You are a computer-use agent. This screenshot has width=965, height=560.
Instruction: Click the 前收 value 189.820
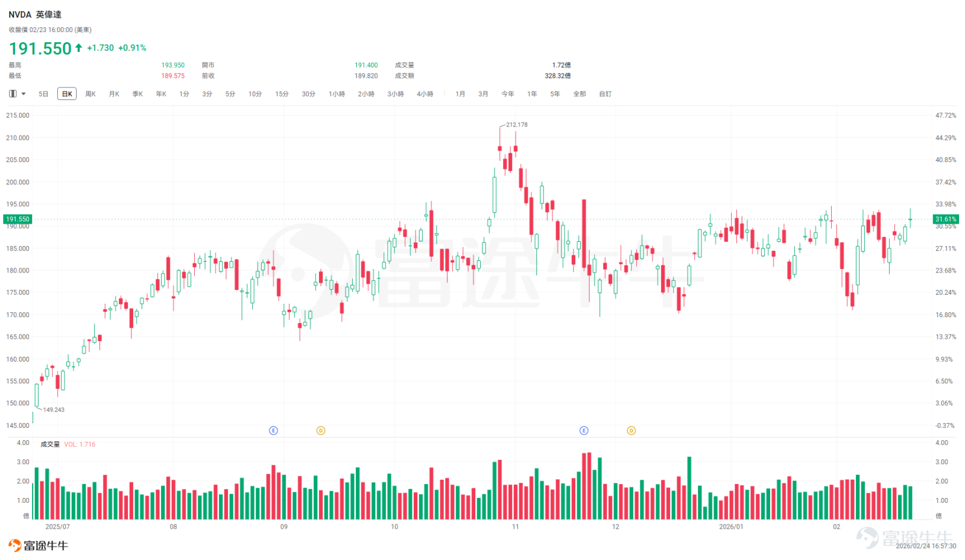point(366,76)
